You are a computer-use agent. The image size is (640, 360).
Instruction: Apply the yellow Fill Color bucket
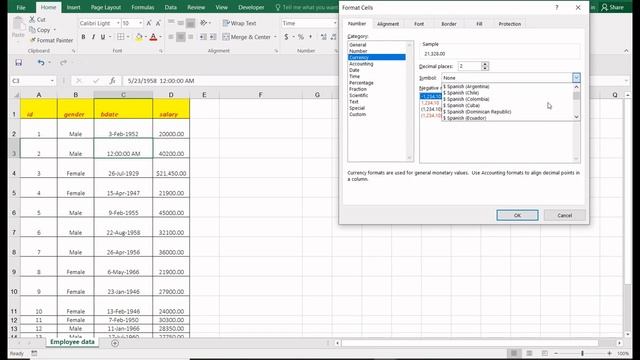coord(139,37)
